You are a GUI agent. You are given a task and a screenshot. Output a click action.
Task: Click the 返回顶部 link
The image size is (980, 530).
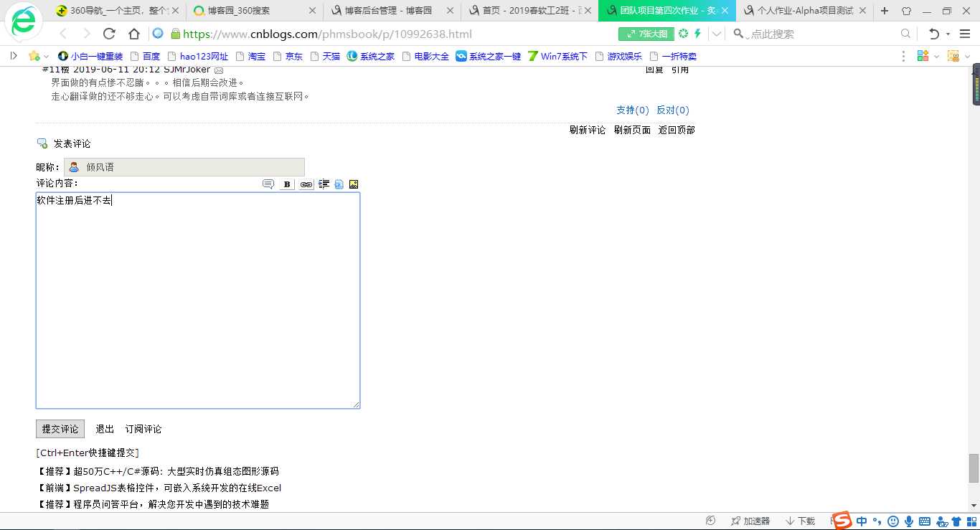click(677, 130)
